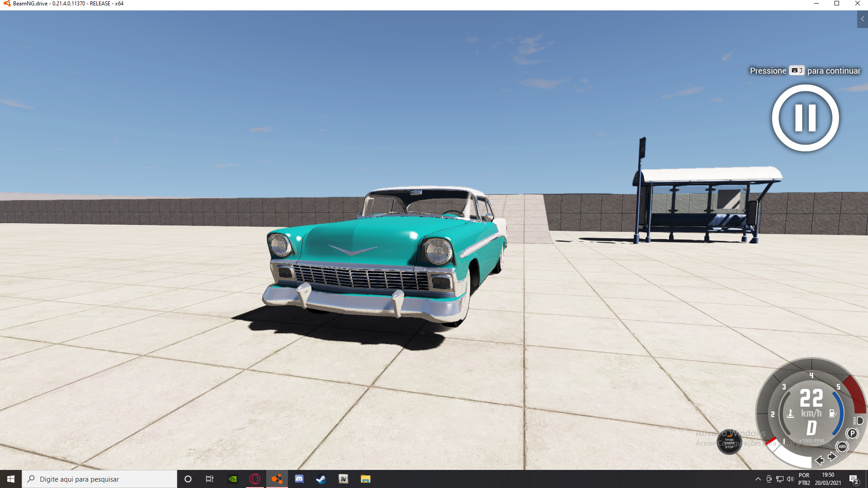Image resolution: width=868 pixels, height=488 pixels.
Task: Click the right turn signal arrow
Action: (x=832, y=456)
